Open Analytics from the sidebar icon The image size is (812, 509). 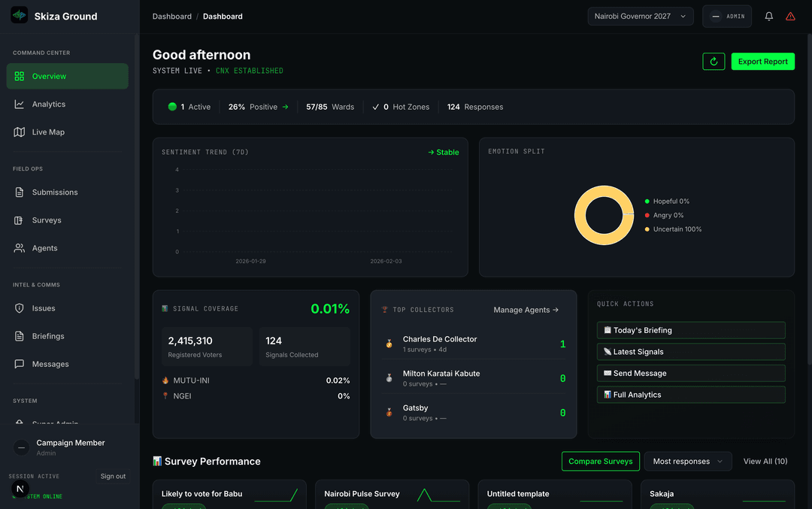coord(18,104)
